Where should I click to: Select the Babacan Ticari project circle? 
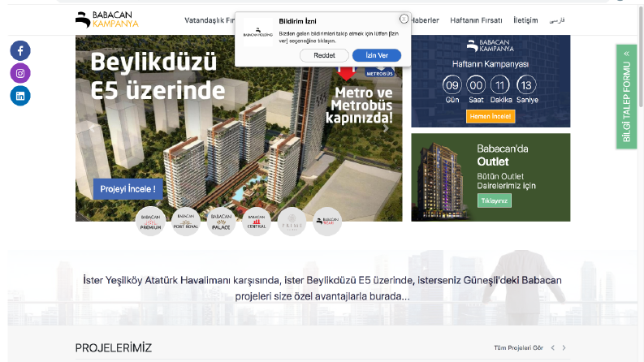click(327, 222)
